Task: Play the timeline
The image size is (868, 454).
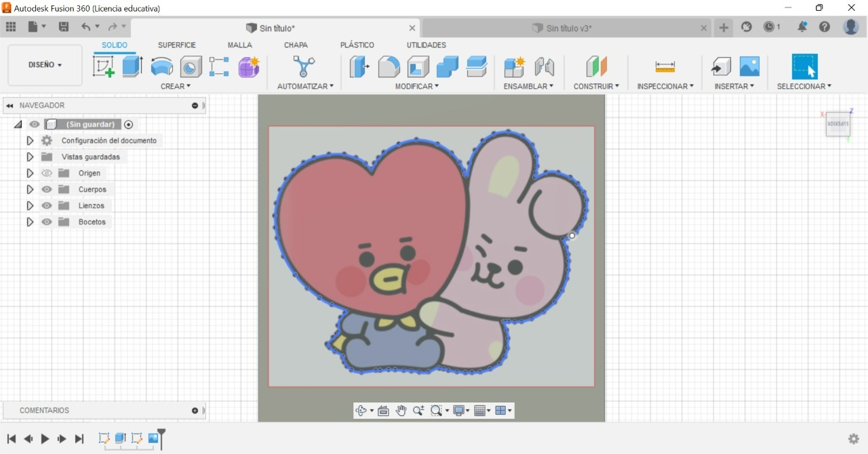Action: click(x=45, y=439)
